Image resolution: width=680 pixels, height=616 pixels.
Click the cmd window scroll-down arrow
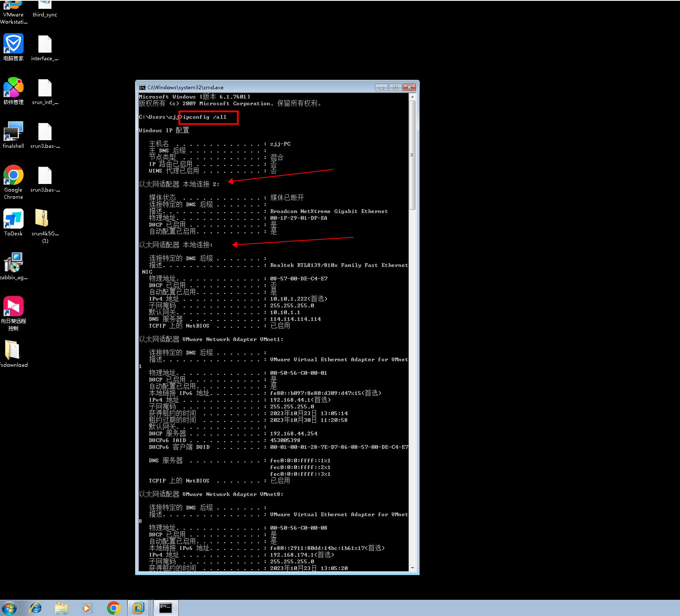(412, 568)
